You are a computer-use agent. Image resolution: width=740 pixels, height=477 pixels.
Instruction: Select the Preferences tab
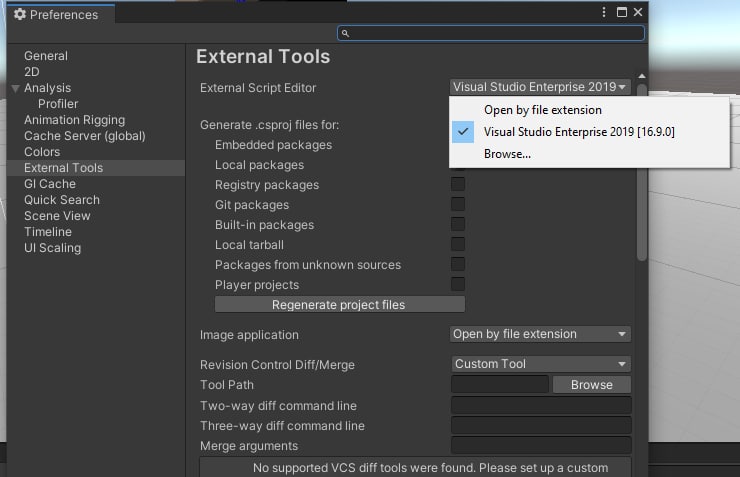60,15
